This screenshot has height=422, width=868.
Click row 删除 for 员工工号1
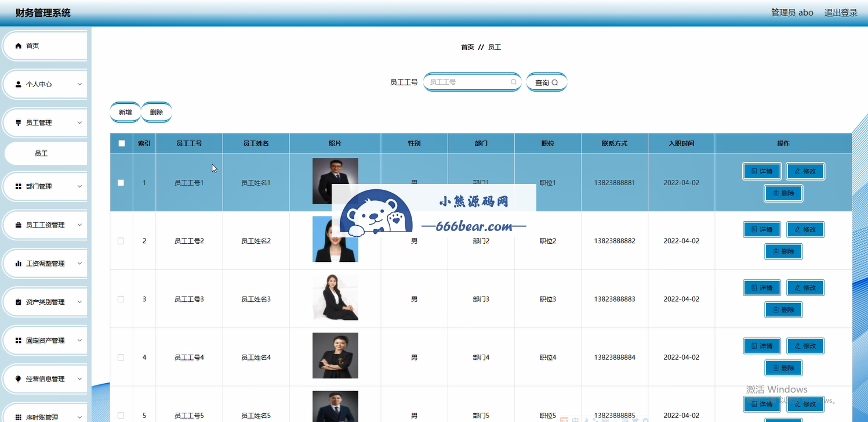click(x=783, y=193)
